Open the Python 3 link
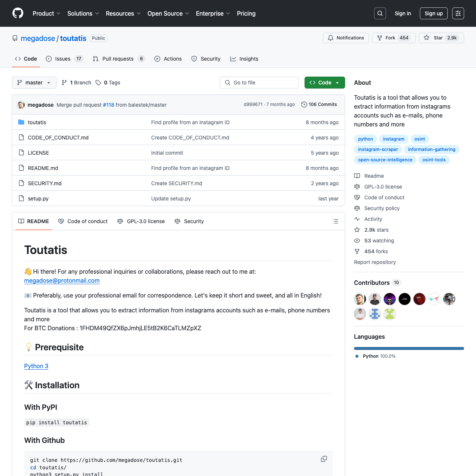This screenshot has width=476, height=476. coord(36,366)
